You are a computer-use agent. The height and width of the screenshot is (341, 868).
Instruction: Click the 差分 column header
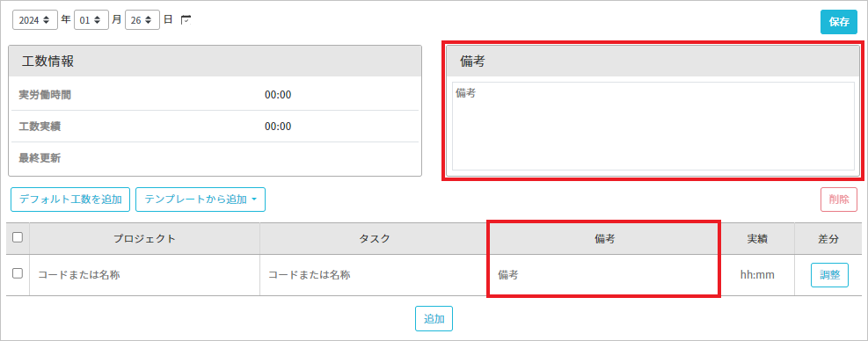tap(828, 238)
